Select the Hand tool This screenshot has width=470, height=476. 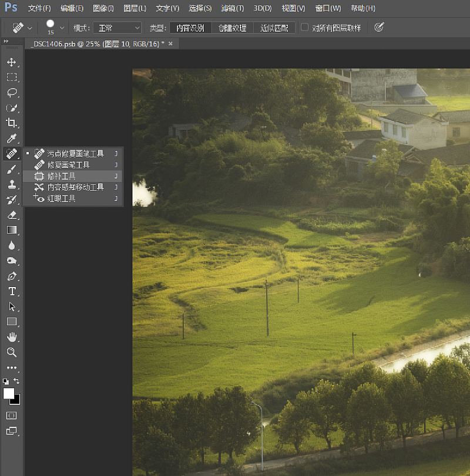12,337
